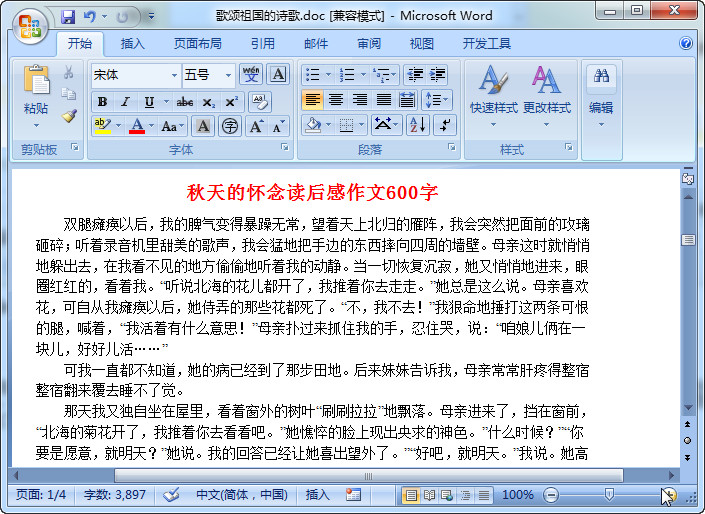Open Change Styles (更改样式) menu
The width and height of the screenshot is (705, 514).
coord(547,95)
